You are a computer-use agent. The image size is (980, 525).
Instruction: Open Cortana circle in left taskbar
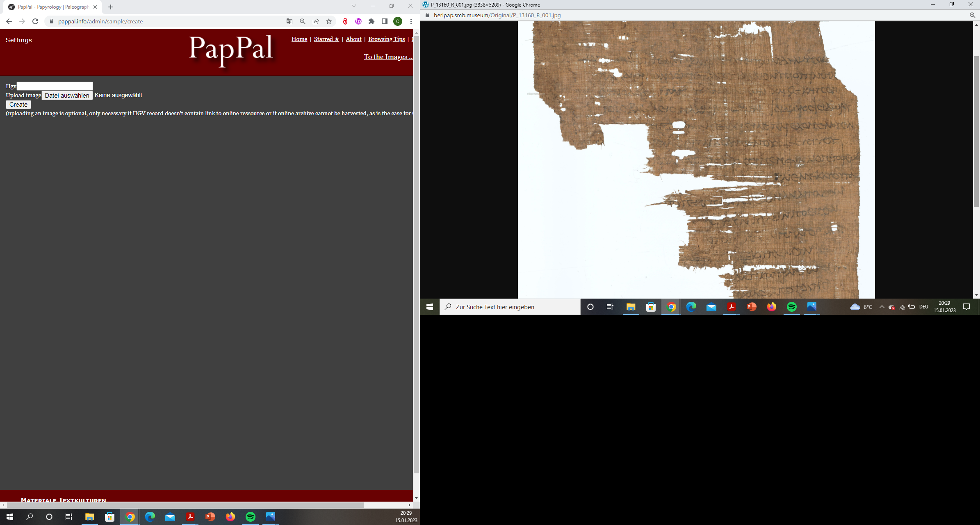(x=49, y=517)
